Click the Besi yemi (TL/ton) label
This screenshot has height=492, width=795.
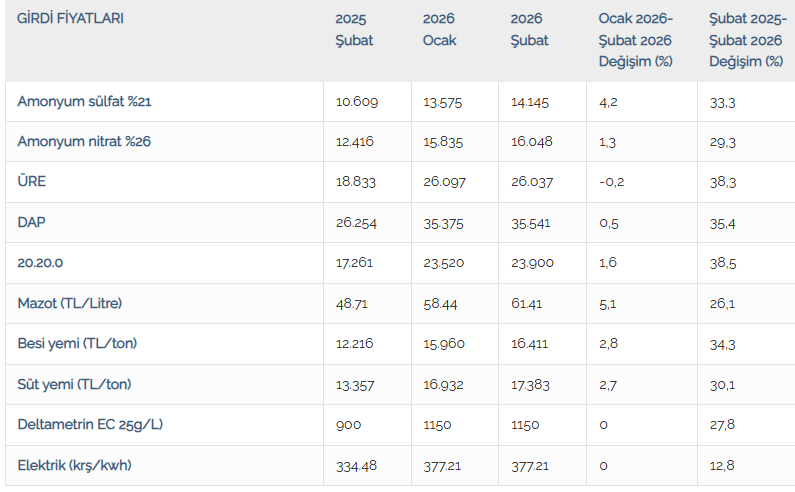(x=77, y=344)
